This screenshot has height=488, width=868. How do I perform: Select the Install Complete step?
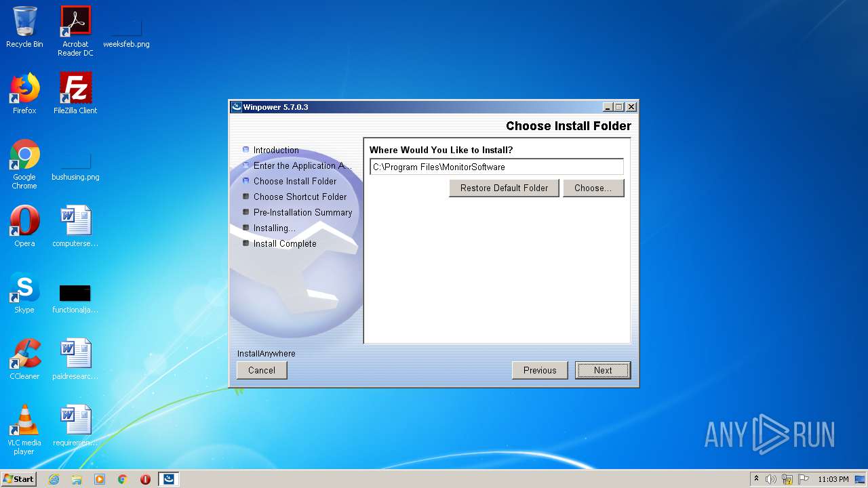pyautogui.click(x=285, y=244)
